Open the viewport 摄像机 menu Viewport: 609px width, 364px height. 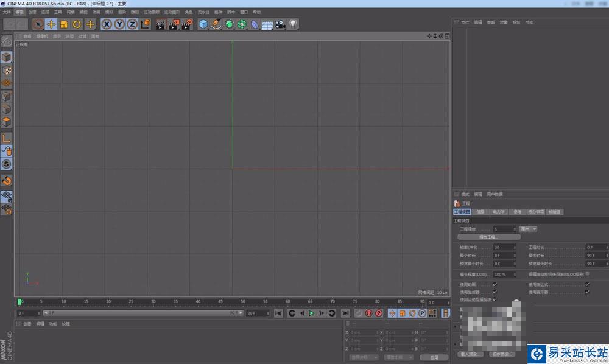tap(42, 36)
